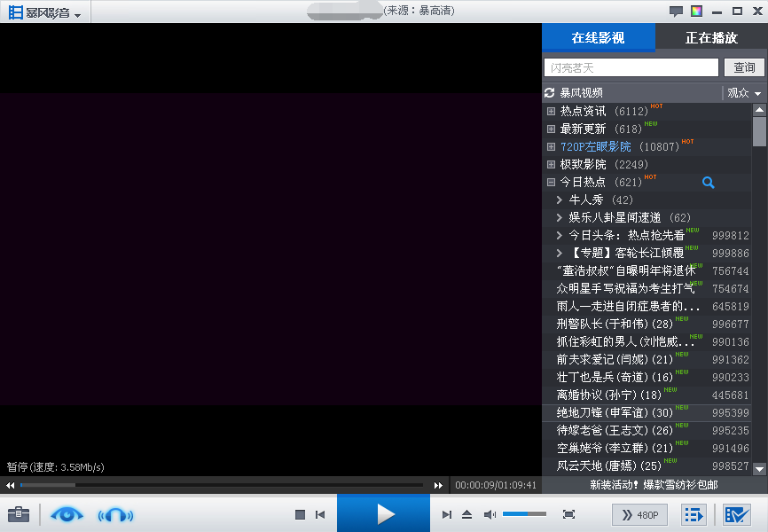Select 众明星手写祝福为考生打气 video
This screenshot has width=768, height=532.
click(647, 288)
